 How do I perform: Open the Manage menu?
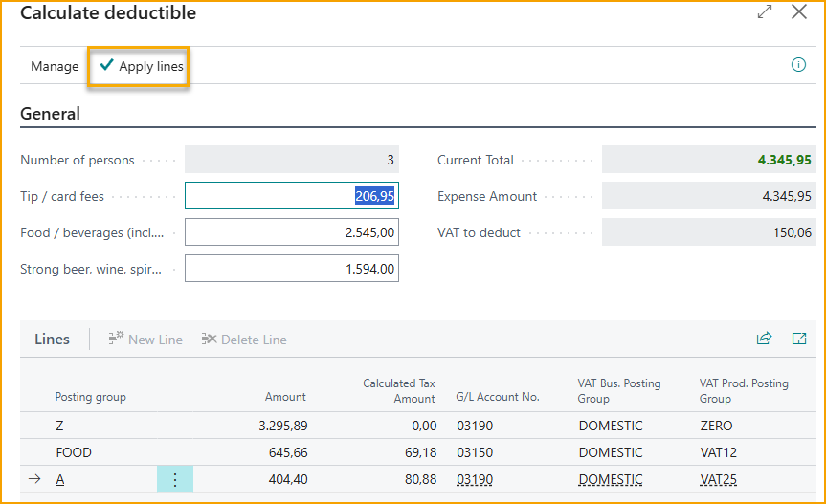pyautogui.click(x=55, y=67)
